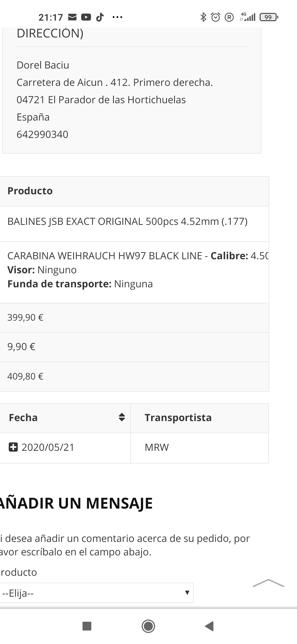Expand the 2020/05/21 shipment row

click(x=13, y=447)
